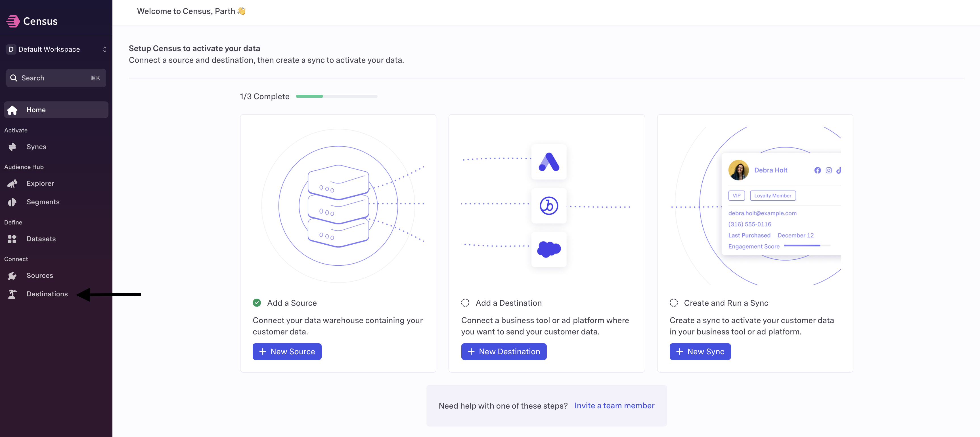
Task: Click the '1/3 Complete' label
Action: (264, 97)
